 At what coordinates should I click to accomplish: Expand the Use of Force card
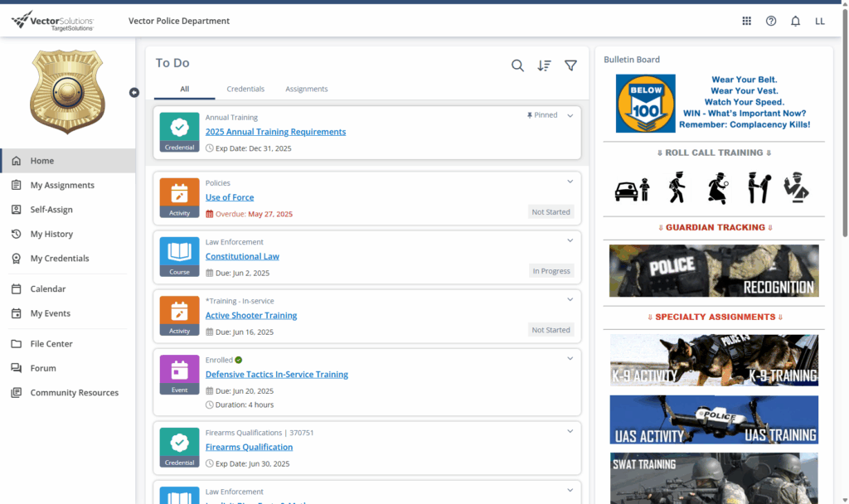[570, 181]
